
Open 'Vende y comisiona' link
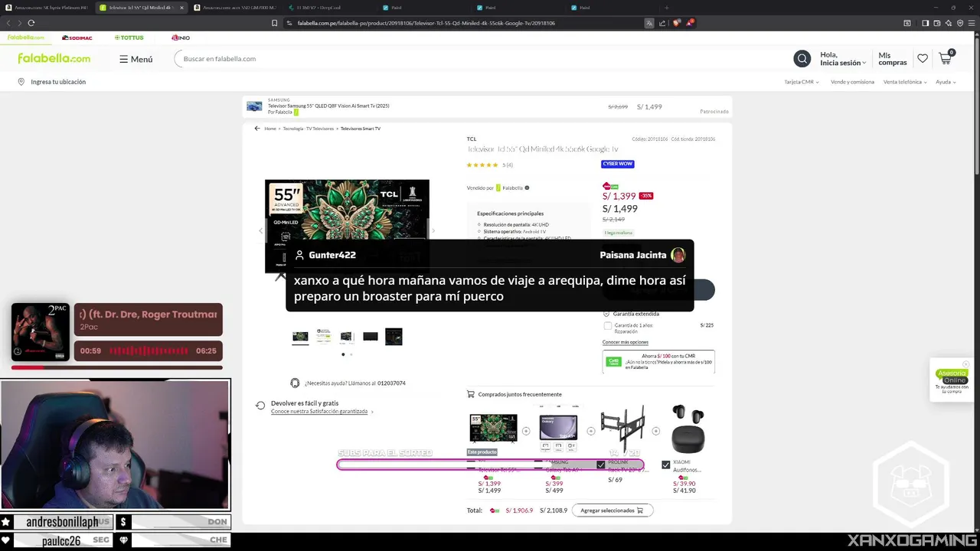pos(852,82)
